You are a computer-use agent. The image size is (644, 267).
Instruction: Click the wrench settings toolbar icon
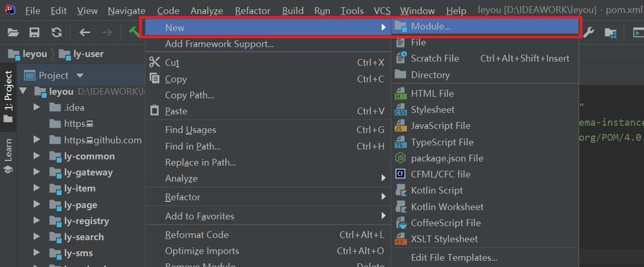[x=588, y=33]
